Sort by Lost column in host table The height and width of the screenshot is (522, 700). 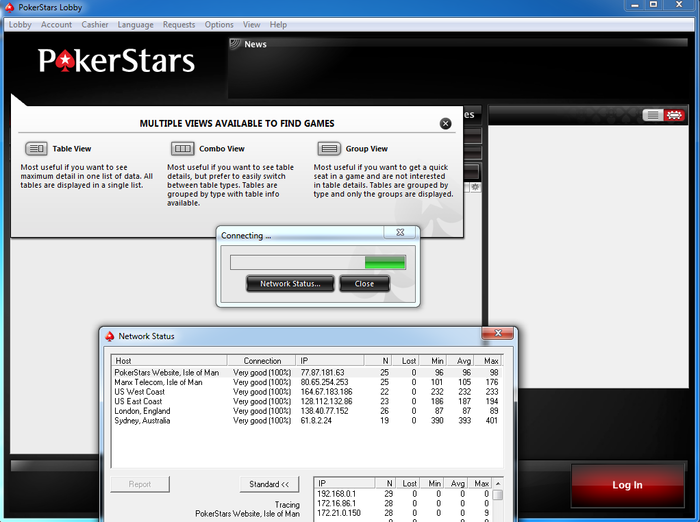coord(406,360)
